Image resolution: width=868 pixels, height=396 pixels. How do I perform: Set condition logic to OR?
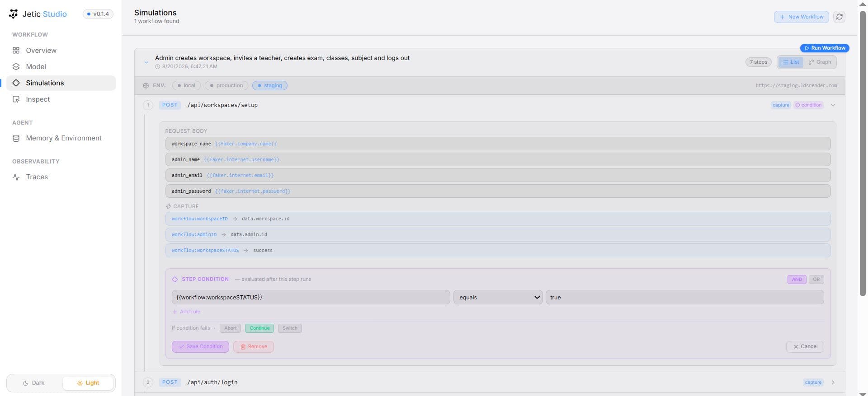tap(816, 280)
